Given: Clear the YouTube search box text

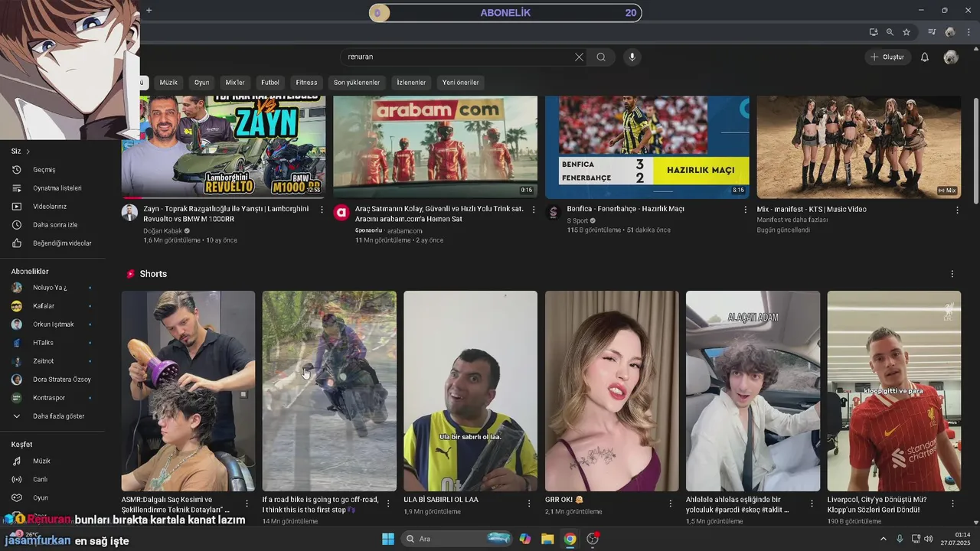Looking at the screenshot, I should (579, 57).
